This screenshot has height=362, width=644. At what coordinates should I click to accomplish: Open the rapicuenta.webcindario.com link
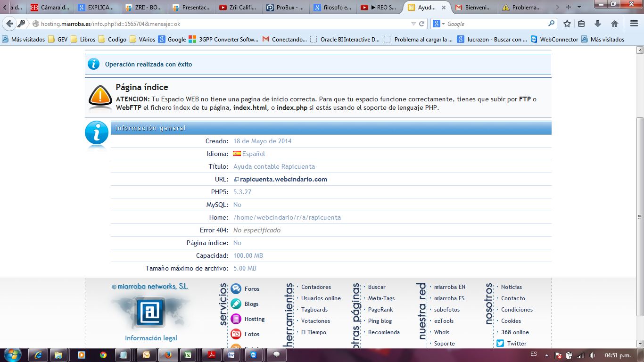coord(283,179)
